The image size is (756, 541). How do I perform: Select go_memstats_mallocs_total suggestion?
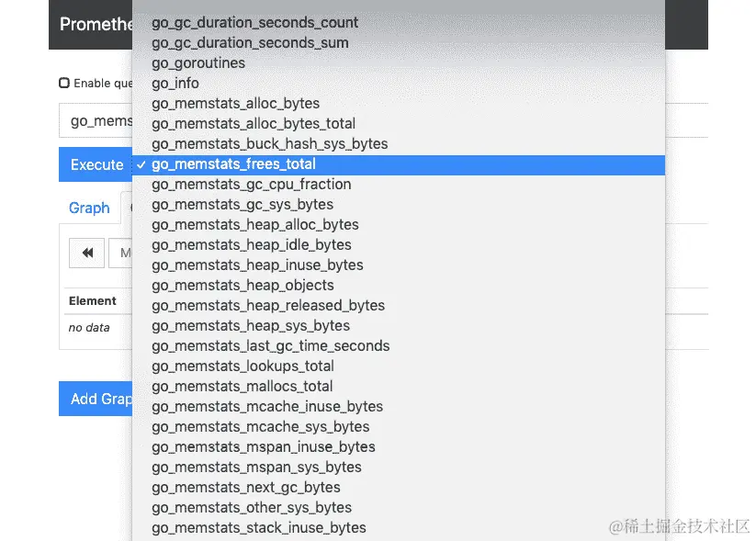(242, 386)
